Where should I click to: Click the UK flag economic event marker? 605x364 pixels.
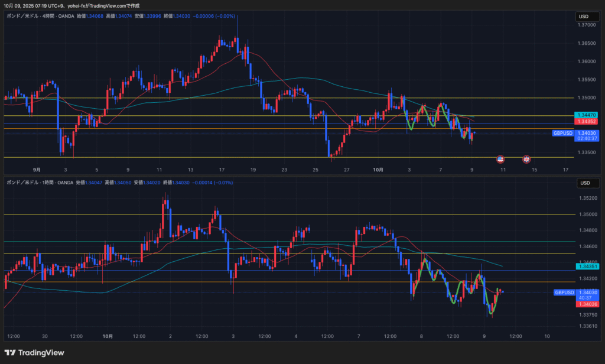(x=526, y=159)
